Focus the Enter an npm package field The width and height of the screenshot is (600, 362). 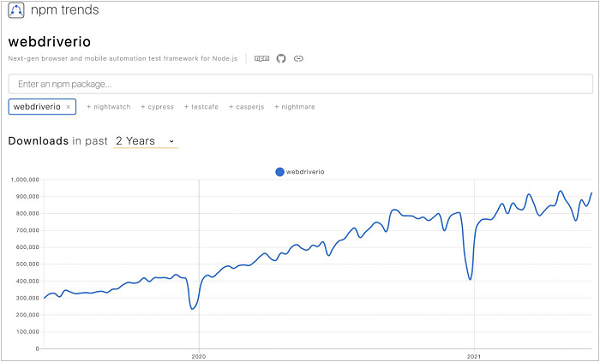300,84
